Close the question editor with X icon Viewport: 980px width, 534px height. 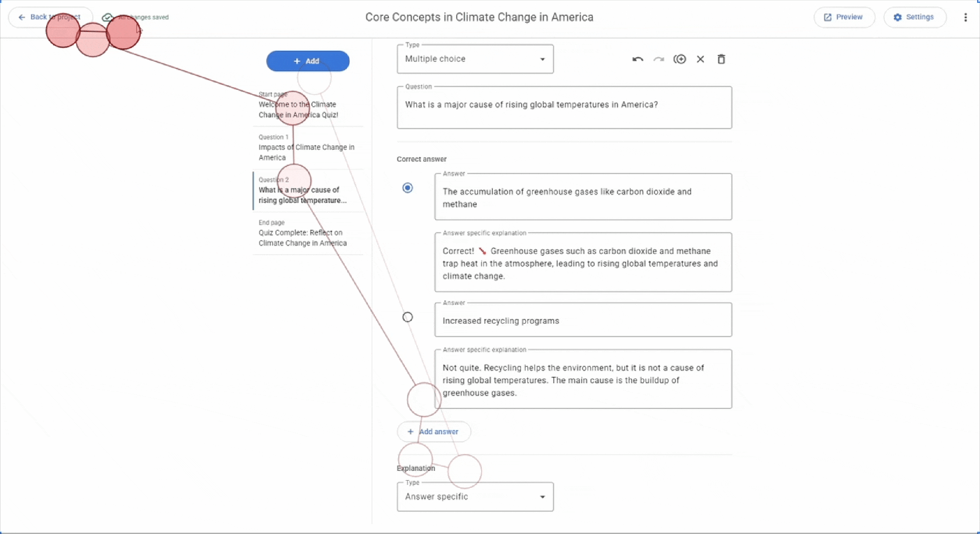[x=701, y=59]
